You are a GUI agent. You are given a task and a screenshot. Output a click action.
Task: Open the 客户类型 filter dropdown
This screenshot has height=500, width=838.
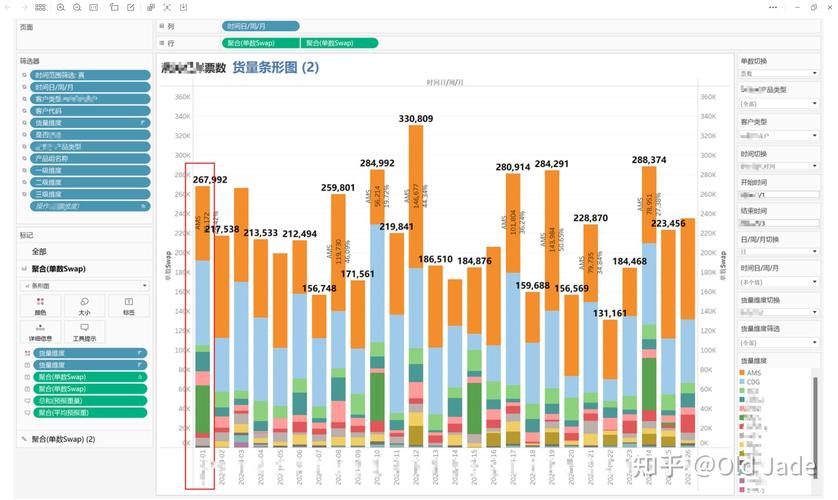(x=779, y=136)
